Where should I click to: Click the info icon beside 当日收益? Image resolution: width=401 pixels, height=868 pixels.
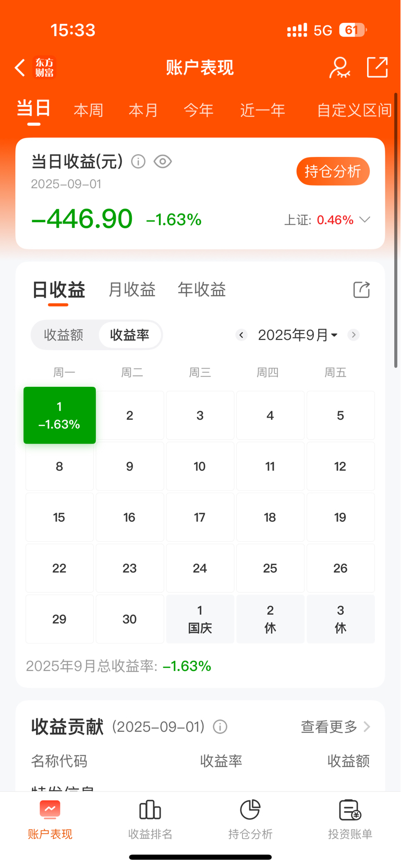click(138, 162)
